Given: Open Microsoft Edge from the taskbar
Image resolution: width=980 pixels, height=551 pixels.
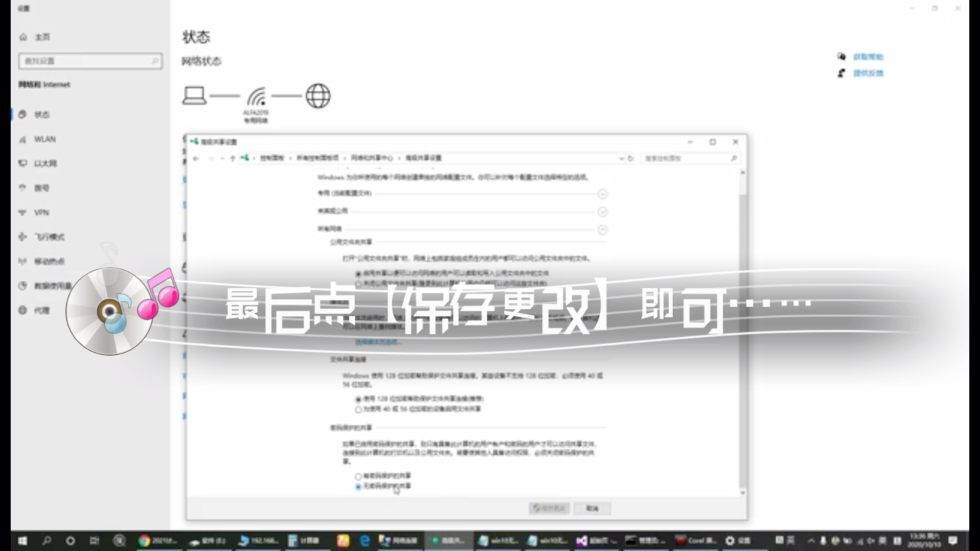Looking at the screenshot, I should pyautogui.click(x=364, y=541).
